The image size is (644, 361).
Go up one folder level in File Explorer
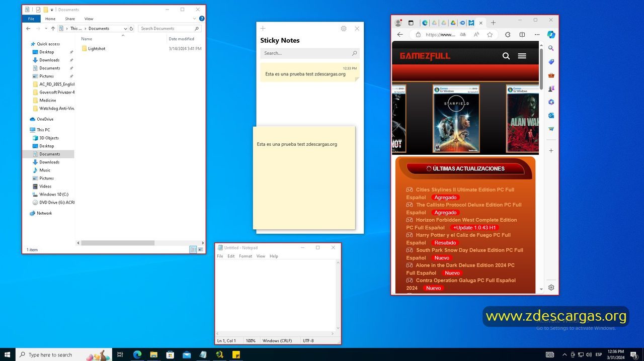point(53,29)
